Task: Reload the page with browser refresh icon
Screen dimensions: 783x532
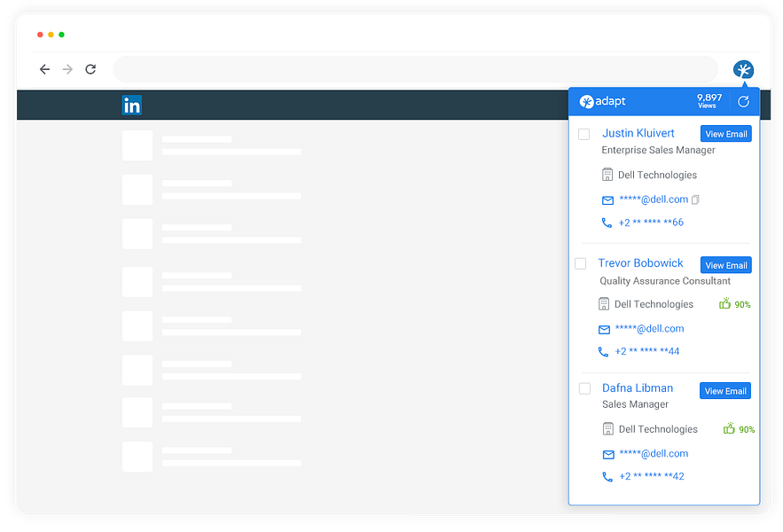Action: tap(90, 69)
